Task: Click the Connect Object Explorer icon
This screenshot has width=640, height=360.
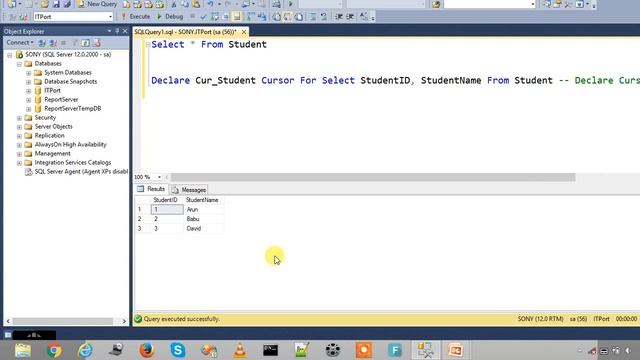Action: (42, 42)
